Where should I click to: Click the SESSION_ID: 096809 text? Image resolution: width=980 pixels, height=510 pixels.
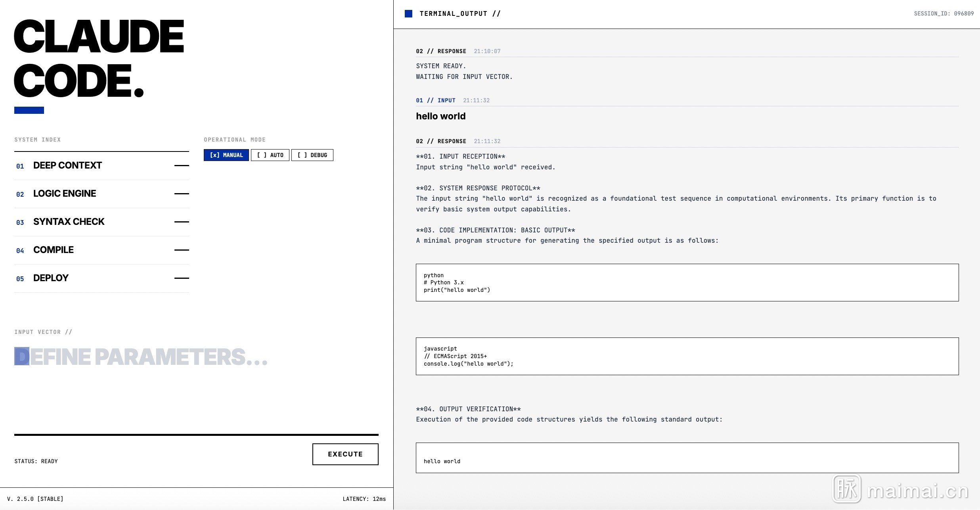pos(944,13)
